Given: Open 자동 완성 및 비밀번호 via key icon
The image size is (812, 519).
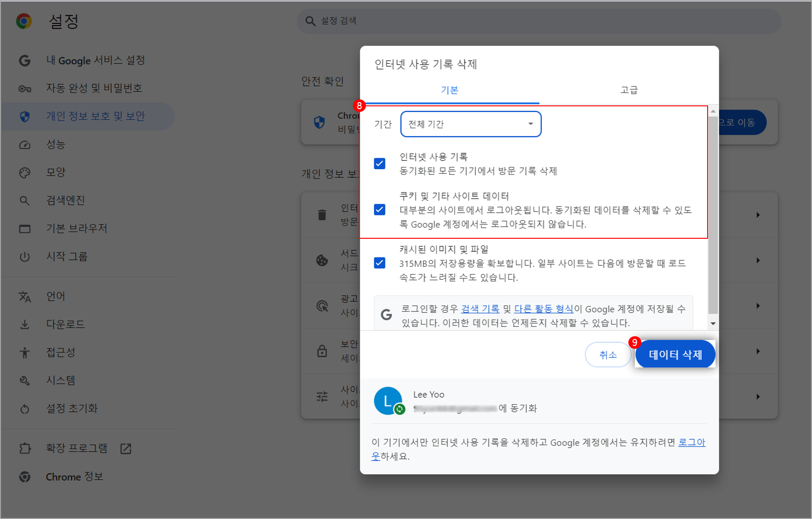Looking at the screenshot, I should [x=24, y=88].
